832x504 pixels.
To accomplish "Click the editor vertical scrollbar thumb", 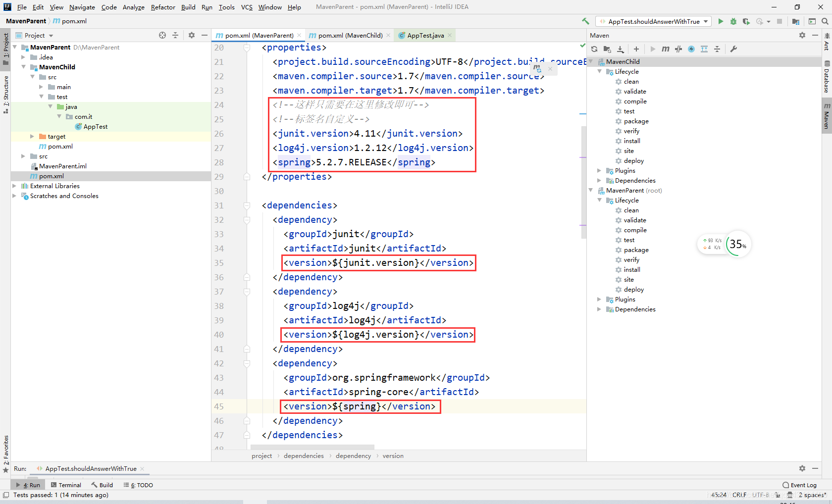I will click(x=583, y=182).
